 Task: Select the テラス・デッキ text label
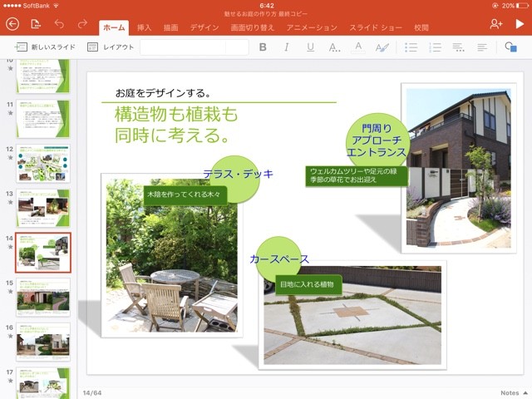pos(238,175)
